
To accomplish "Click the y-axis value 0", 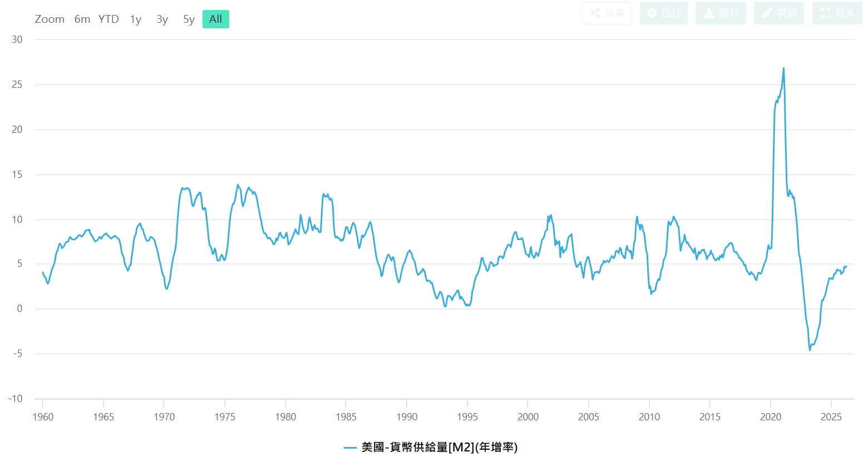I will 20,309.
